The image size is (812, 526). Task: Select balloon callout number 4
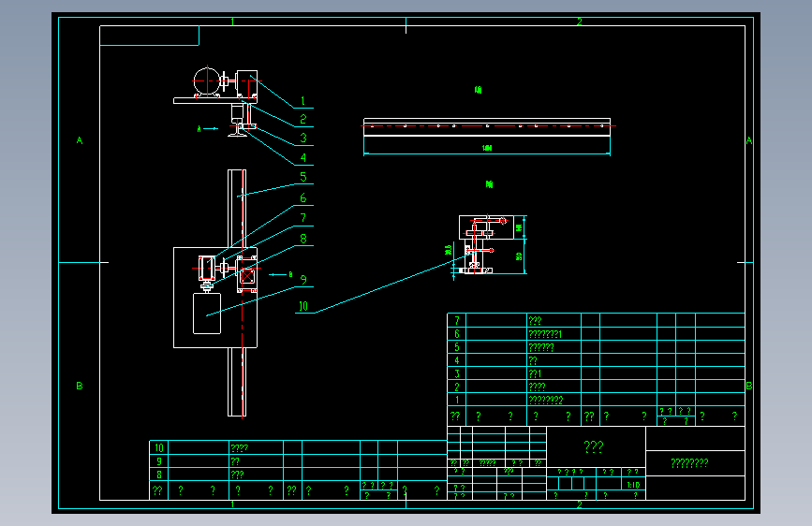tap(303, 157)
